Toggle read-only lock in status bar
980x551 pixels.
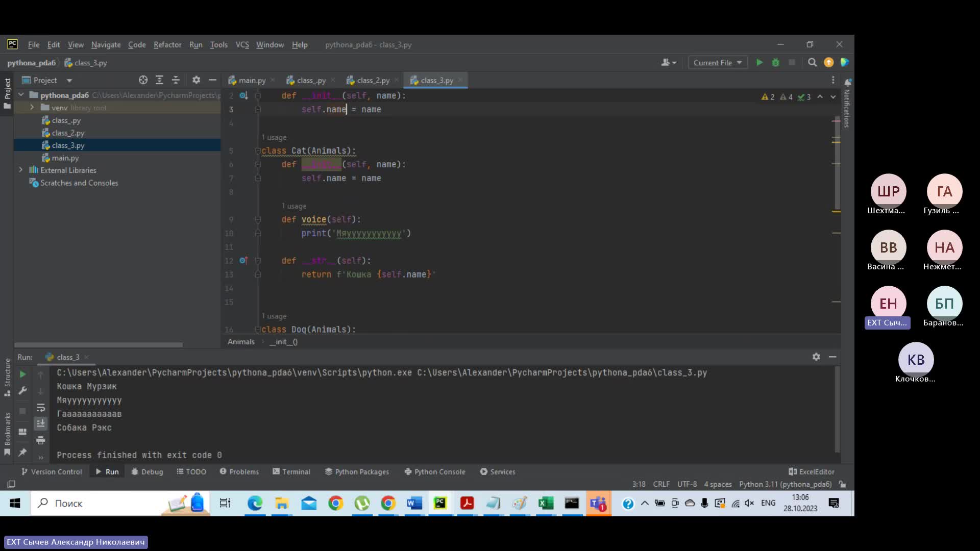(842, 484)
